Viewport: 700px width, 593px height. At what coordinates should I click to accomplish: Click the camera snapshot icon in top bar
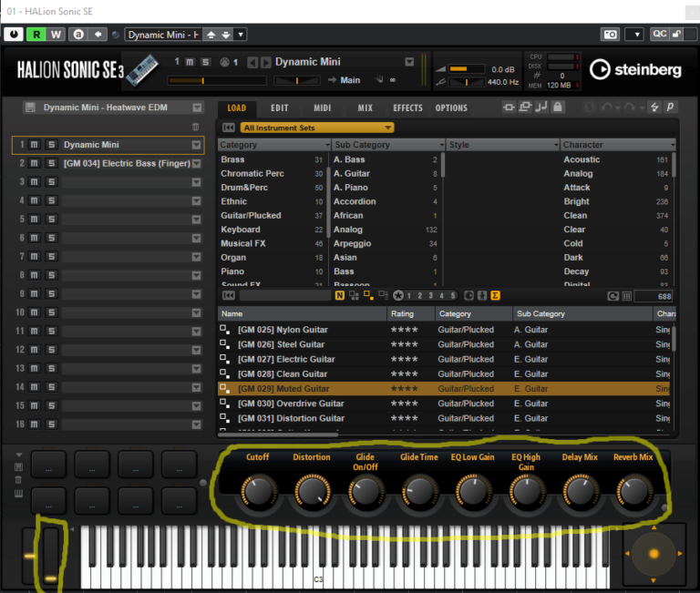click(x=609, y=35)
